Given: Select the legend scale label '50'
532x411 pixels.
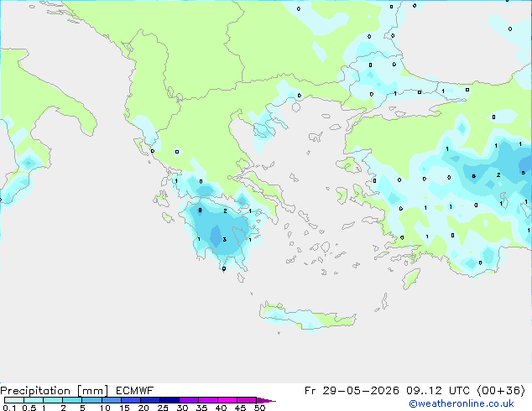Looking at the screenshot, I should click(259, 408).
